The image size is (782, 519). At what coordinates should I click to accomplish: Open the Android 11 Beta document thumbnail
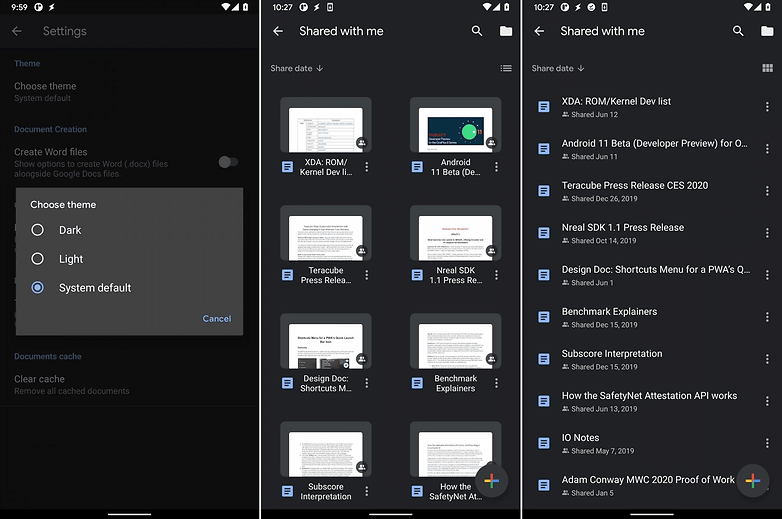(x=455, y=125)
